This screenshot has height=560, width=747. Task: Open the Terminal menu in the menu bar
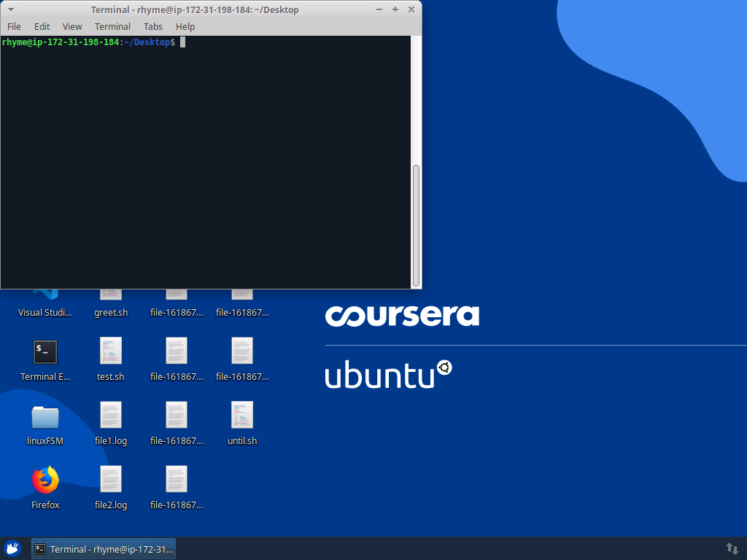click(x=112, y=27)
